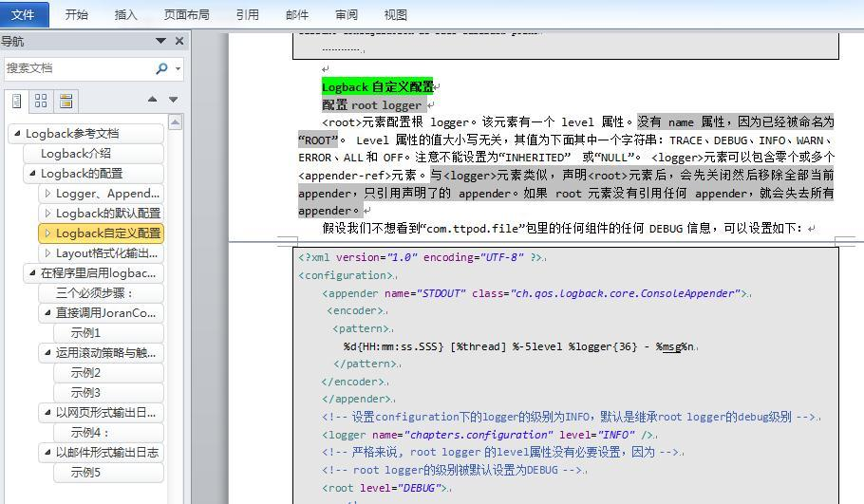Jump to next heading with down arrow
The width and height of the screenshot is (864, 504).
pyautogui.click(x=173, y=100)
